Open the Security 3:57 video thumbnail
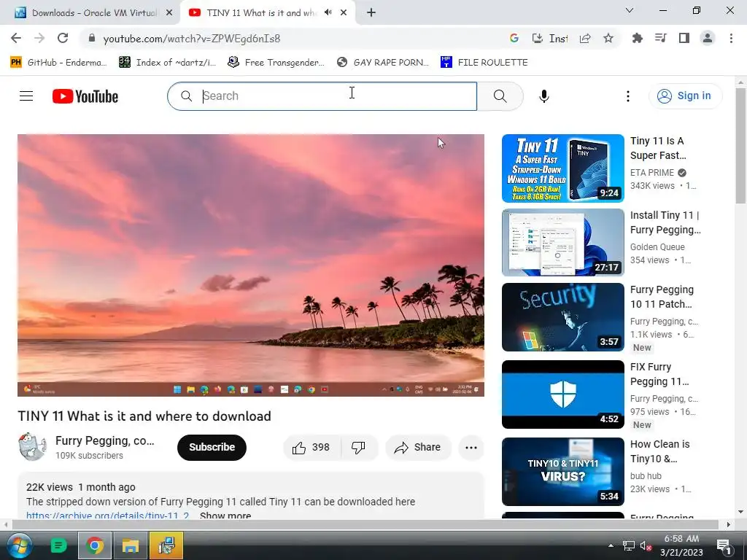The image size is (747, 560). click(562, 316)
